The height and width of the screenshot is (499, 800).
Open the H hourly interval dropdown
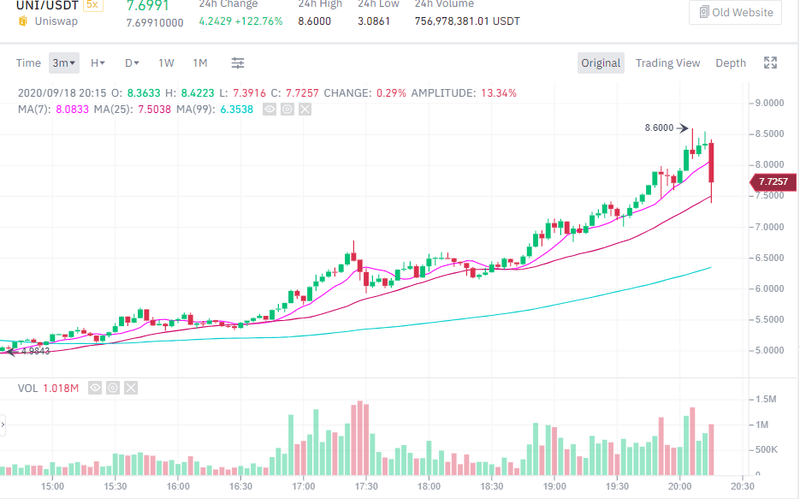98,63
